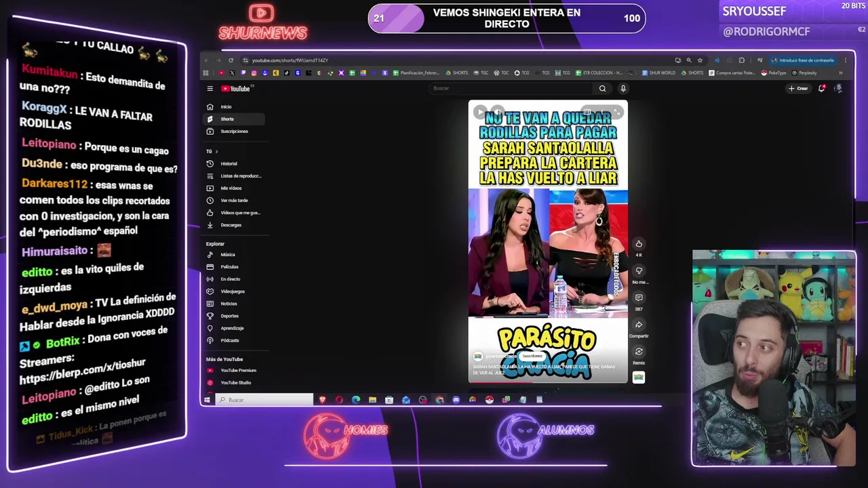Image resolution: width=868 pixels, height=488 pixels.
Task: Open YouTube Studio link
Action: [235, 382]
